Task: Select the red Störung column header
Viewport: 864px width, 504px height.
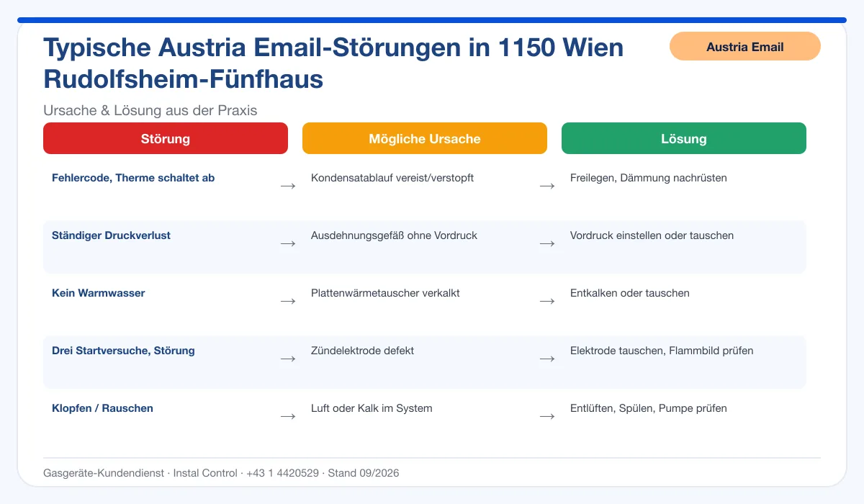Action: click(166, 138)
